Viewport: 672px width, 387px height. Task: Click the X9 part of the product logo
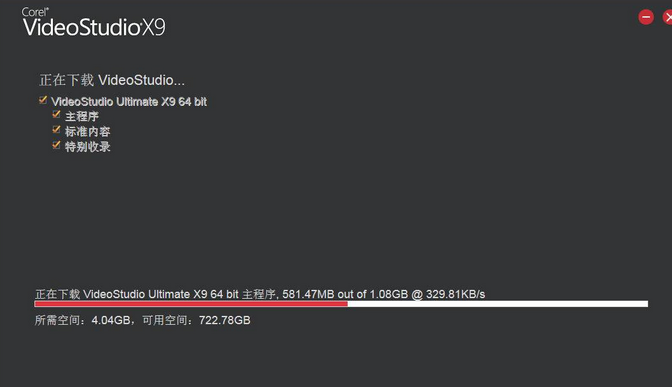[153, 27]
